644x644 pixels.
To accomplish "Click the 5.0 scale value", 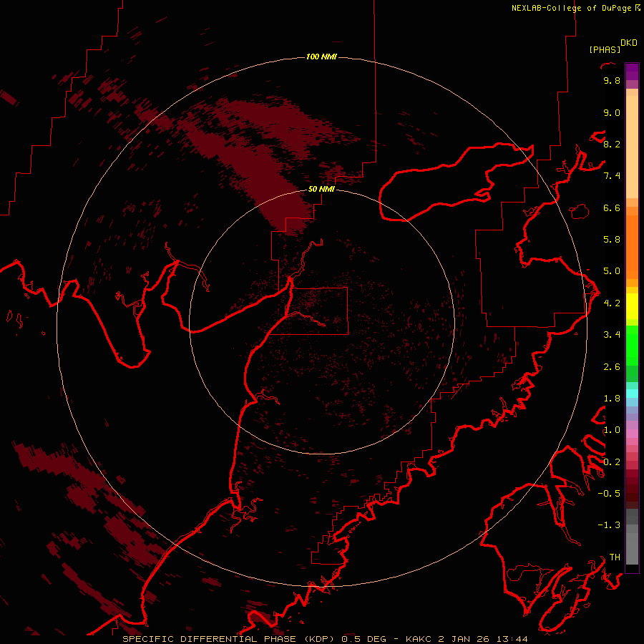I will click(x=612, y=271).
